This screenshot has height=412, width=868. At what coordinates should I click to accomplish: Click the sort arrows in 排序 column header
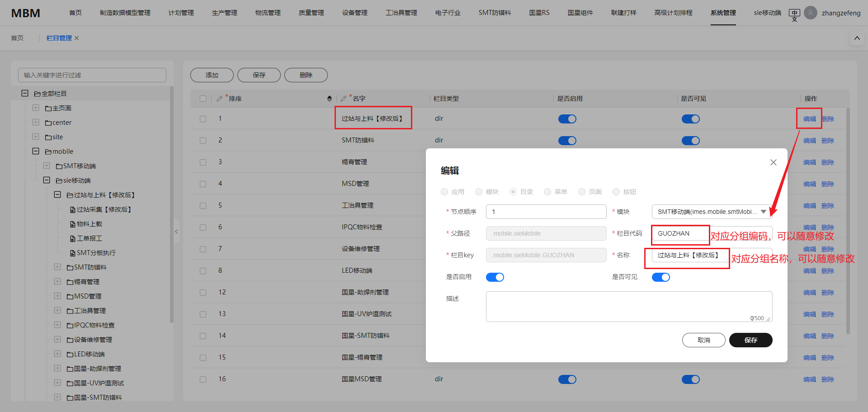coord(330,99)
